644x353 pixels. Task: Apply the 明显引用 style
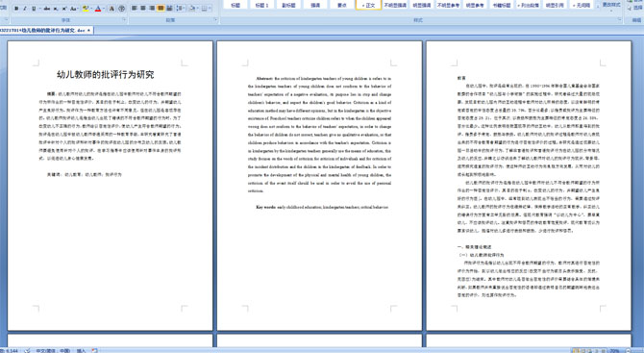555,4
